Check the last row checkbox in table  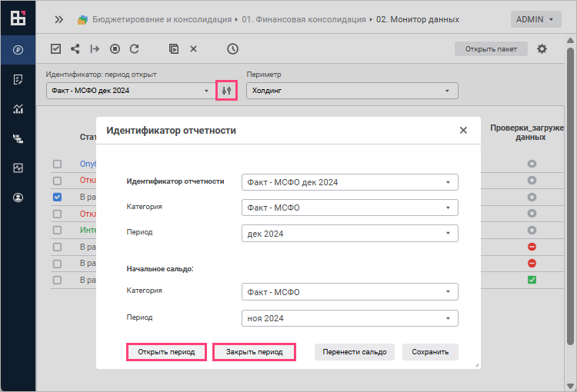coord(57,281)
